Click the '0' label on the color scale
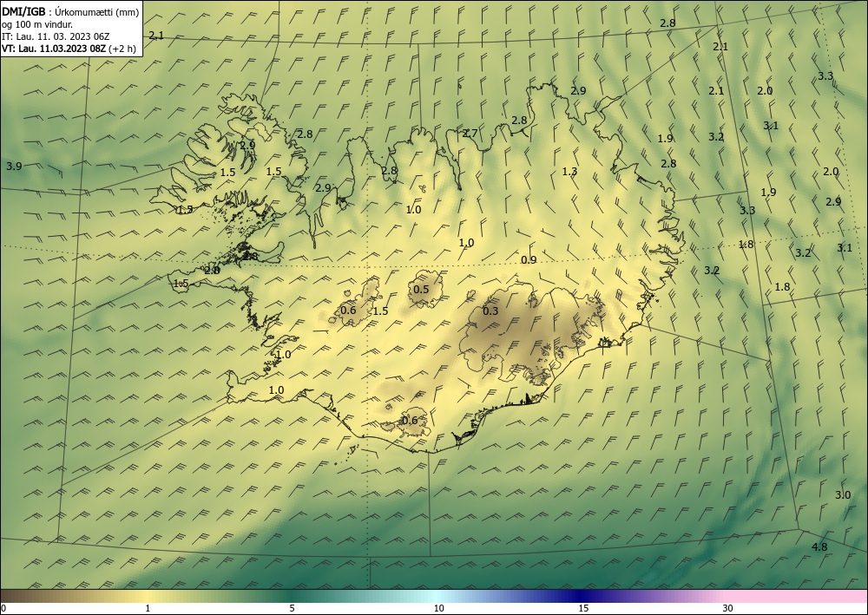This screenshot has height=615, width=868. [3, 609]
